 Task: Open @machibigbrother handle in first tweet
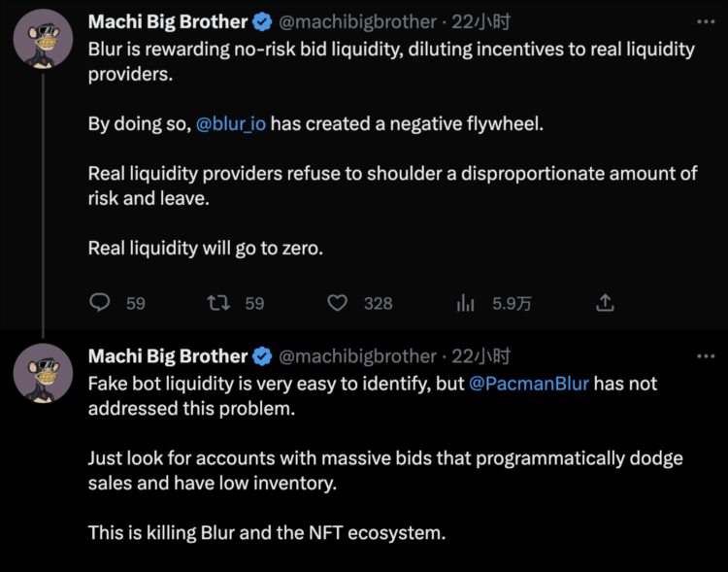(358, 21)
